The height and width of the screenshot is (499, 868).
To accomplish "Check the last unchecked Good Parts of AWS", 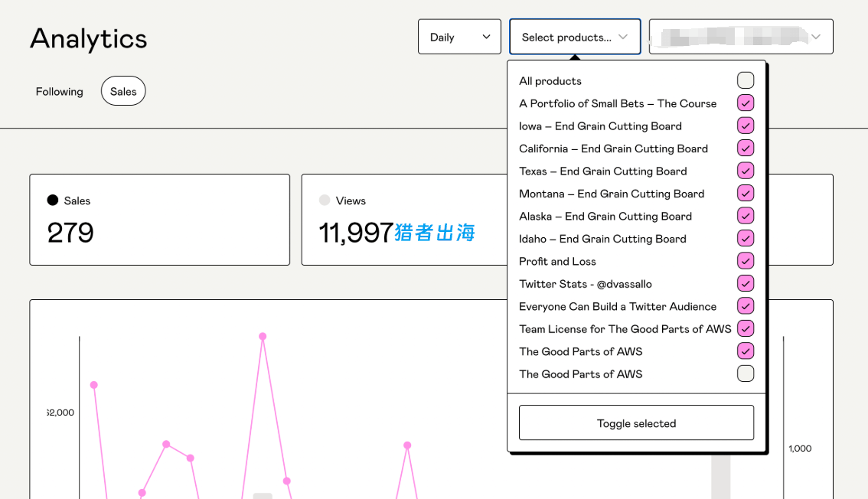I will 745,373.
